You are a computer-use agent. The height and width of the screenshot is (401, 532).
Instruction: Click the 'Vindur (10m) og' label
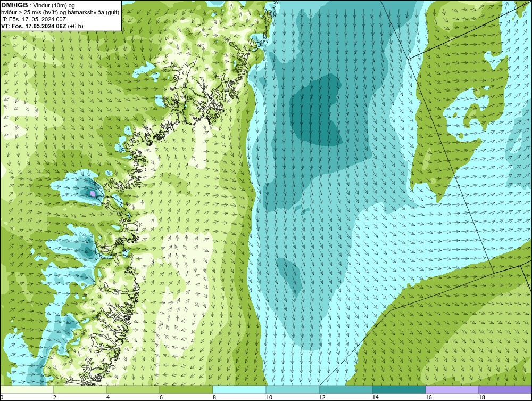(x=54, y=5)
